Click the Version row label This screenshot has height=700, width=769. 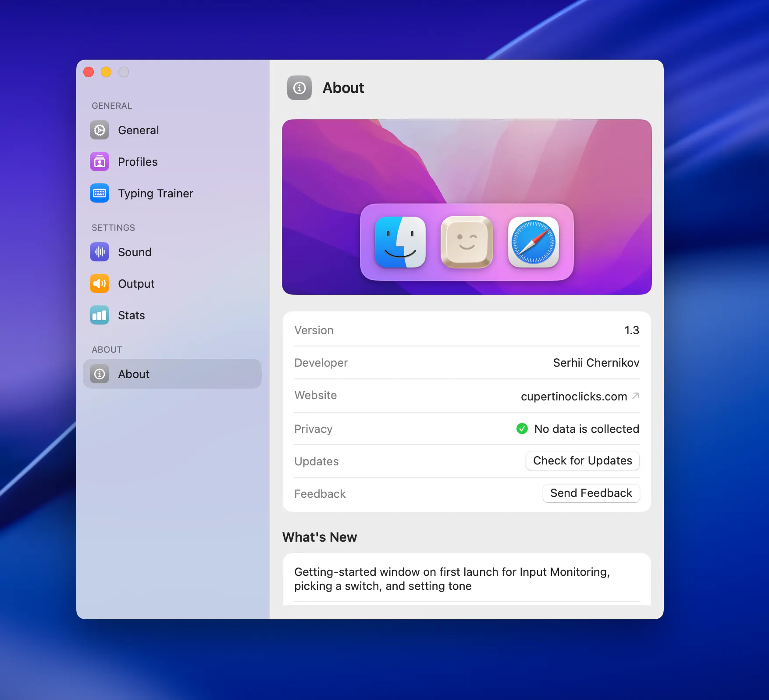314,330
